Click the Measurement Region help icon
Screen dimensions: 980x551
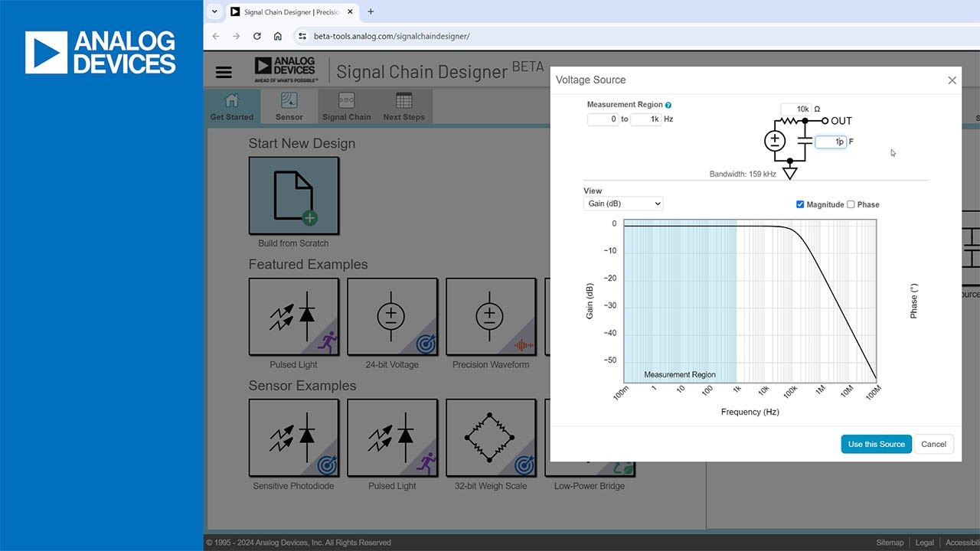coord(668,105)
